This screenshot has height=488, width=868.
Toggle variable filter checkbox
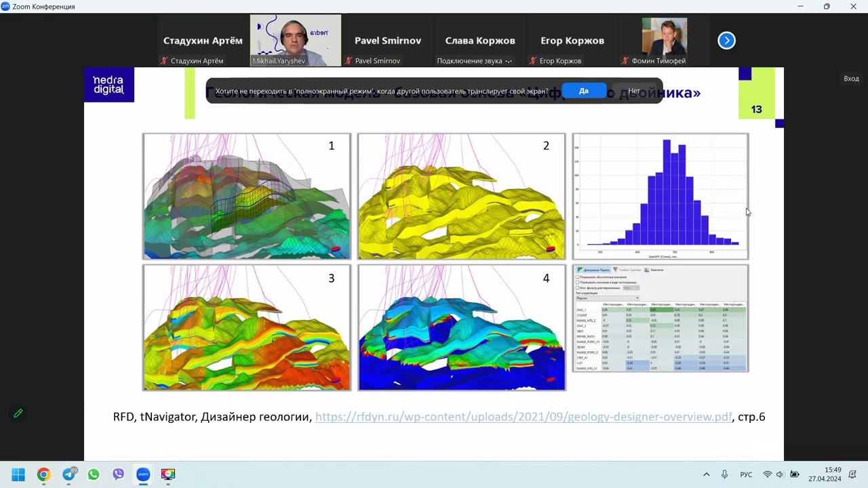(x=578, y=287)
